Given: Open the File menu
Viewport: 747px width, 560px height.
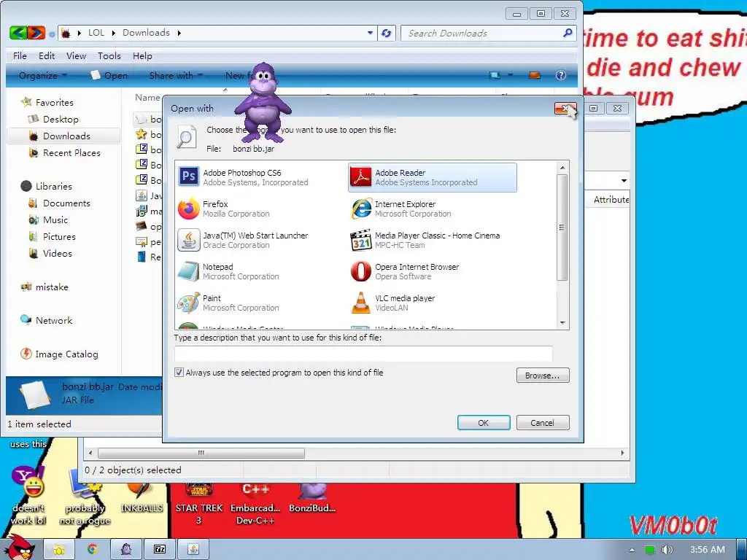Looking at the screenshot, I should click(20, 55).
